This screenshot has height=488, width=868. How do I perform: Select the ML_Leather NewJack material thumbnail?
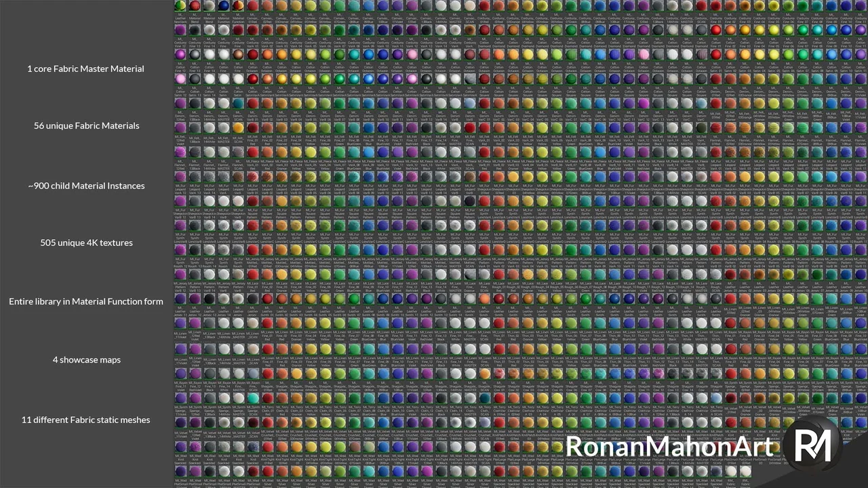(180, 5)
